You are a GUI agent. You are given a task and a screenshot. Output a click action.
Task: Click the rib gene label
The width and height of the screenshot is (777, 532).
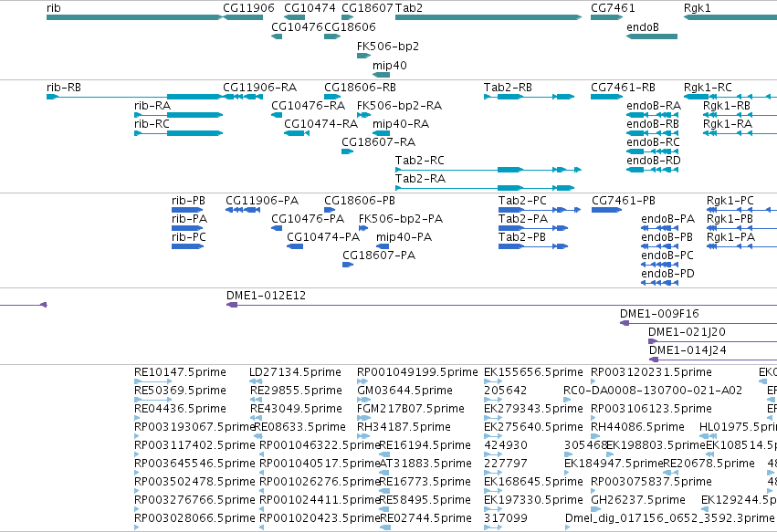click(54, 8)
